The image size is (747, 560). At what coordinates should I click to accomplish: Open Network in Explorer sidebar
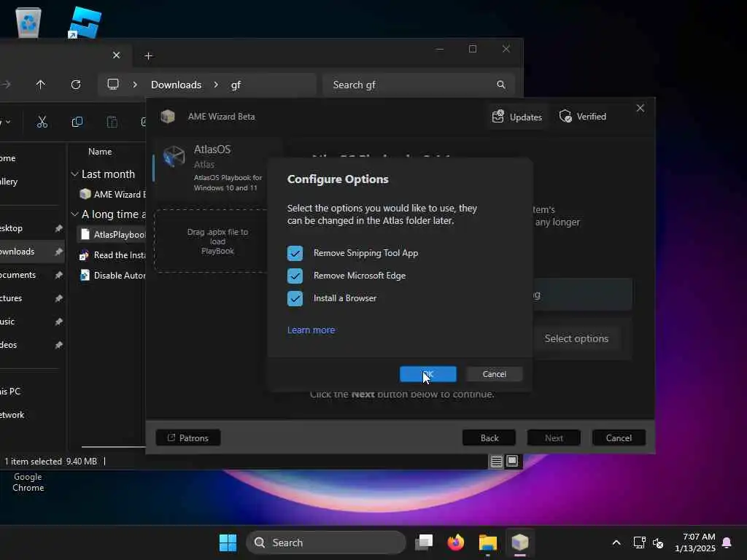(x=12, y=415)
